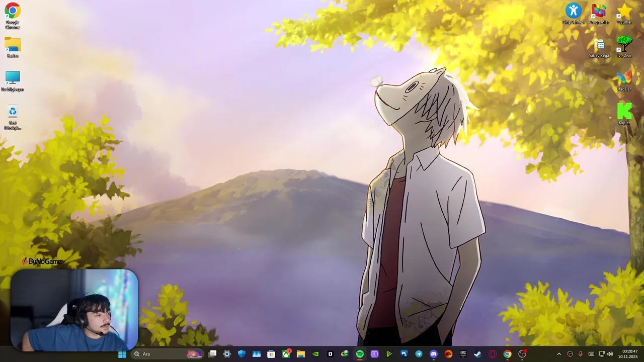The height and width of the screenshot is (362, 644).
Task: Open Steam from taskbar
Action: click(477, 354)
